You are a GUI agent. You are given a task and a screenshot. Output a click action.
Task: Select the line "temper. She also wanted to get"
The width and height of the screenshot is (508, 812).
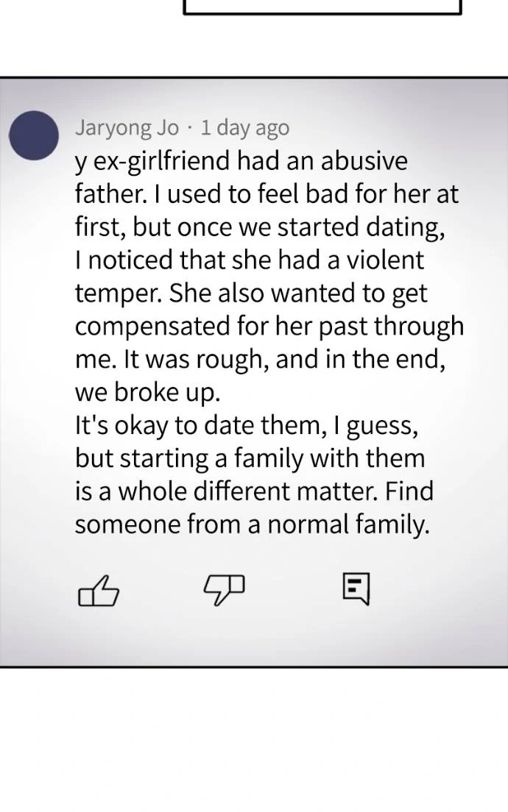[x=251, y=293]
